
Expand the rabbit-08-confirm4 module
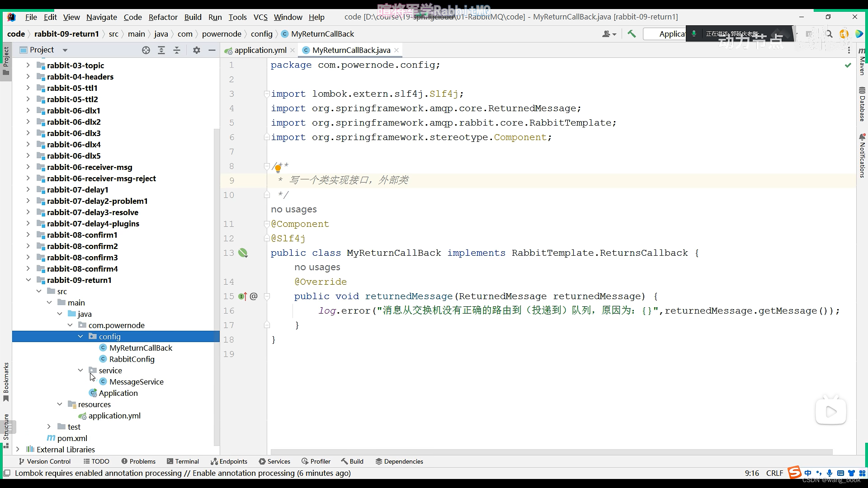28,269
